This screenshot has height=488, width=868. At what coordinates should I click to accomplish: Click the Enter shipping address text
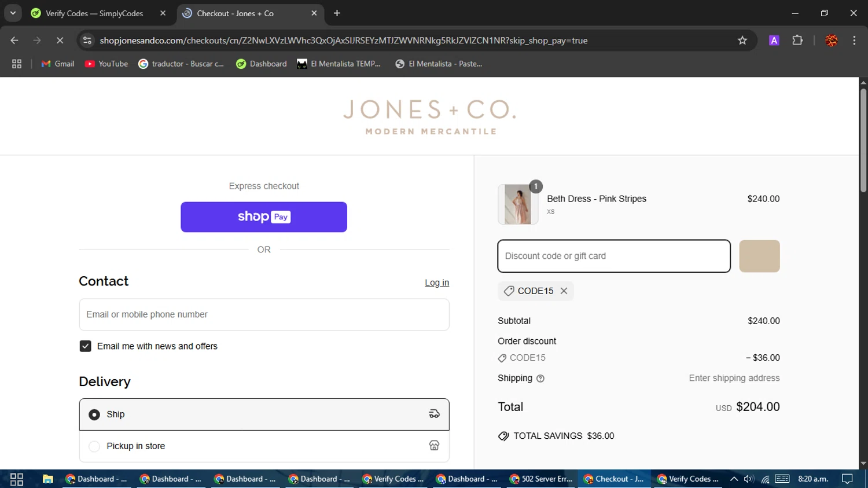(734, 378)
